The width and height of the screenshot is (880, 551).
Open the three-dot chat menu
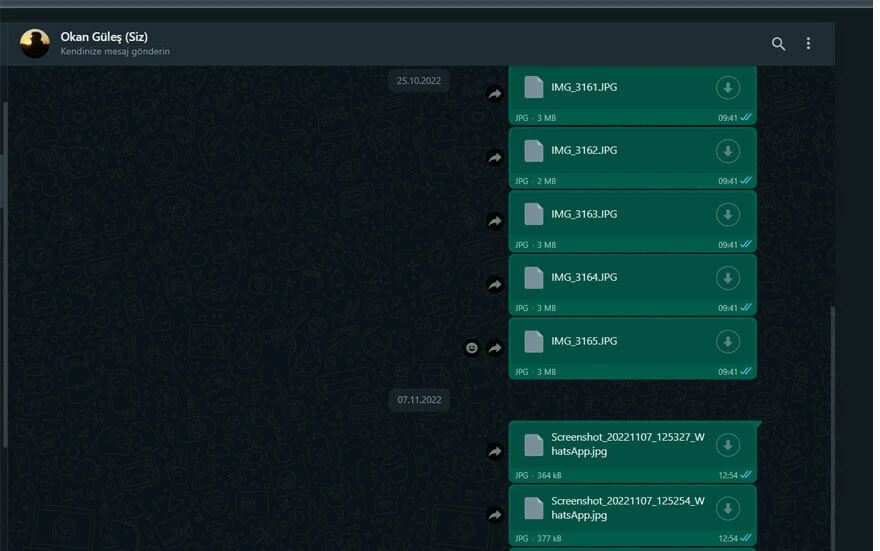(808, 44)
